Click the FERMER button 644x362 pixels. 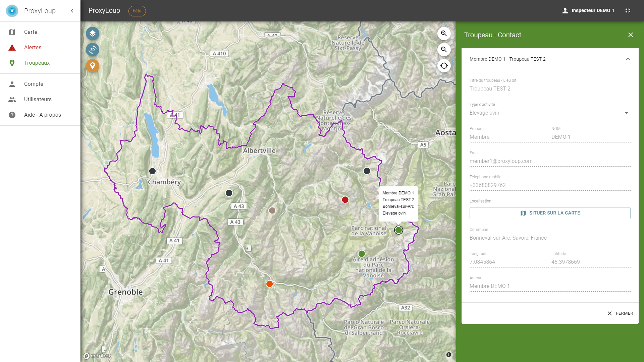click(620, 313)
